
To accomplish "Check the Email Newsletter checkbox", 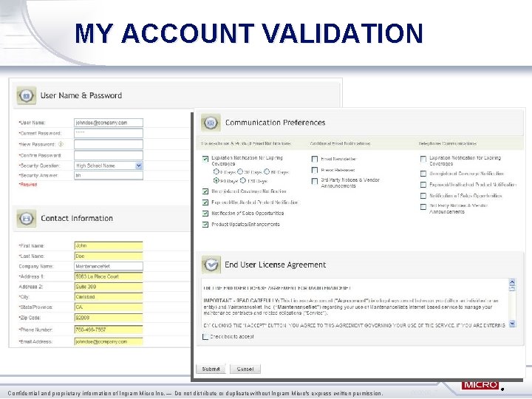I will click(315, 159).
